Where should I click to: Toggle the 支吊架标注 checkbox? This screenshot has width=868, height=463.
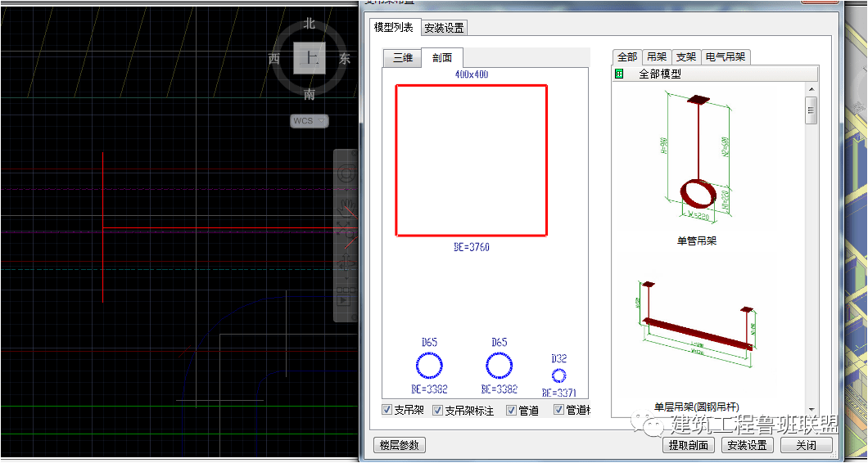(x=437, y=410)
